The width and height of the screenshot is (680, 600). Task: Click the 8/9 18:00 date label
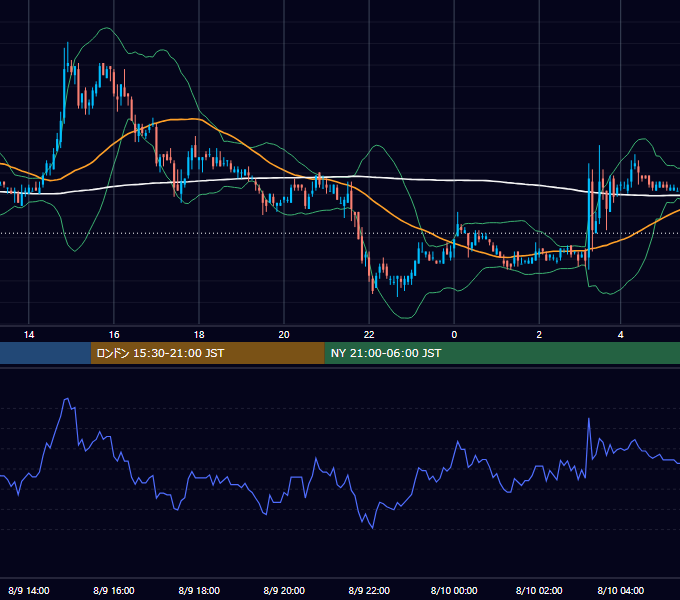point(199,590)
